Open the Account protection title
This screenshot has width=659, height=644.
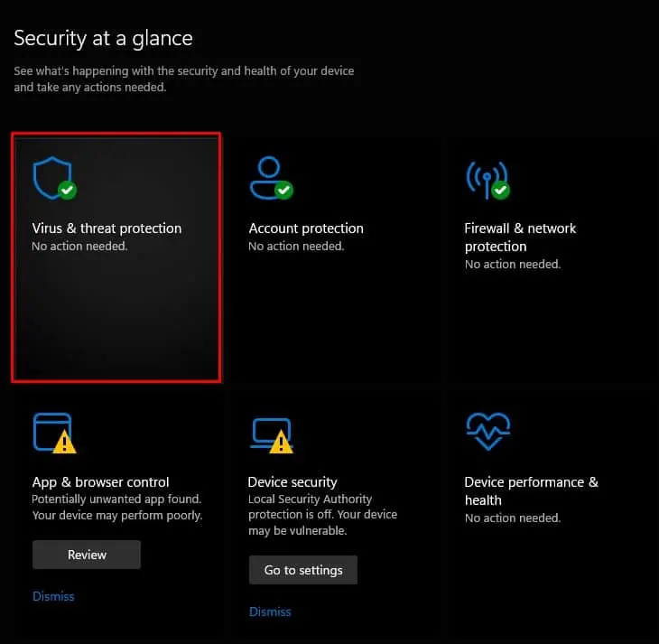click(306, 229)
